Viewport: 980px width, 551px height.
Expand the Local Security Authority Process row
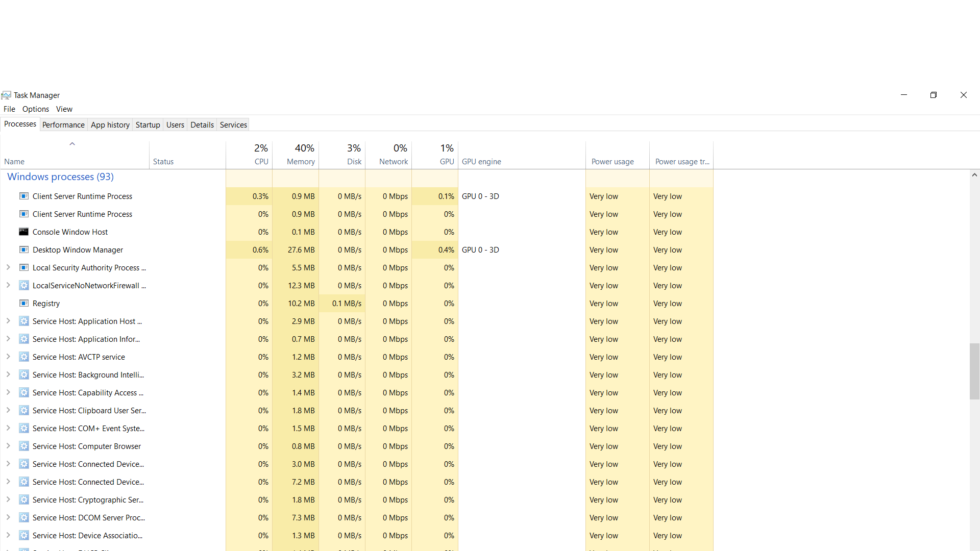(x=8, y=267)
